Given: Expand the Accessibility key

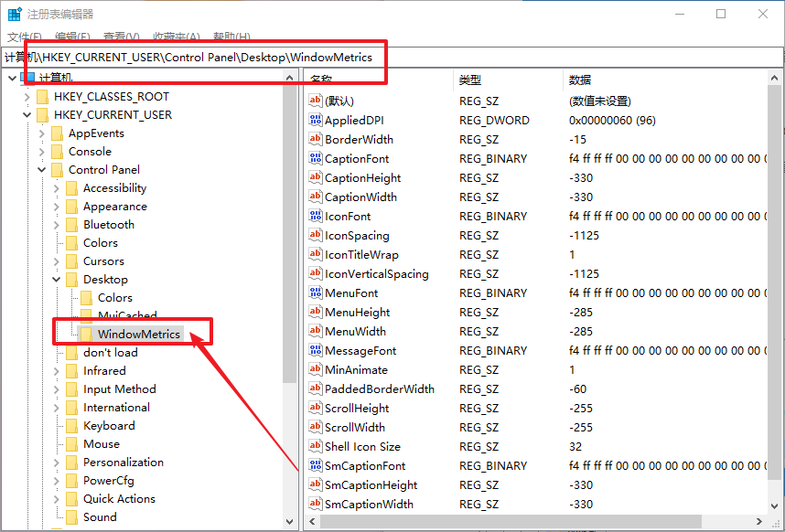Looking at the screenshot, I should (57, 188).
